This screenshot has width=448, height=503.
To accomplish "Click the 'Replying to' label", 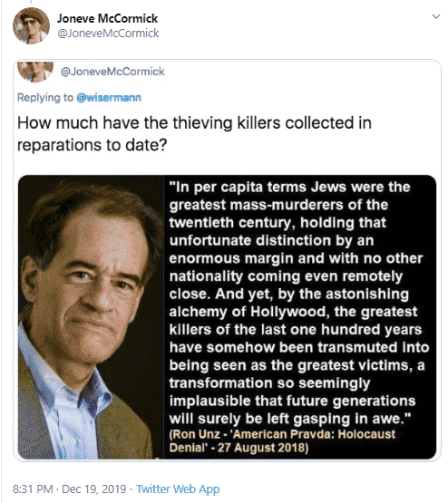I will tap(45, 98).
